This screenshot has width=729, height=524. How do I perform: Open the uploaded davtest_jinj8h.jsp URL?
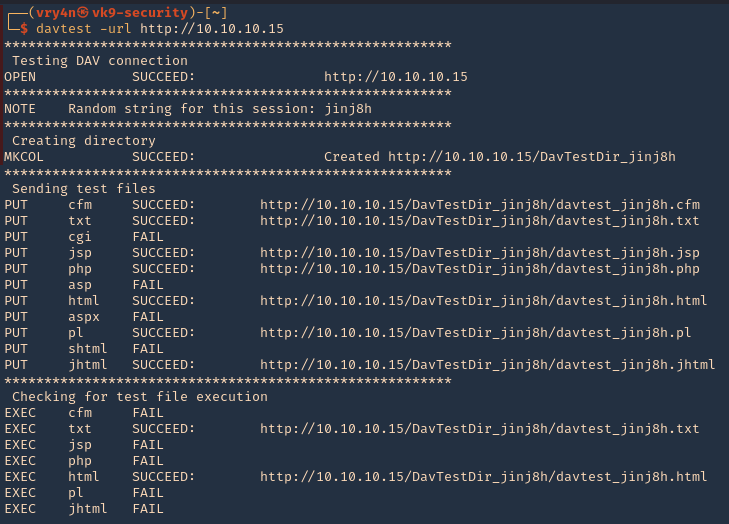click(480, 252)
